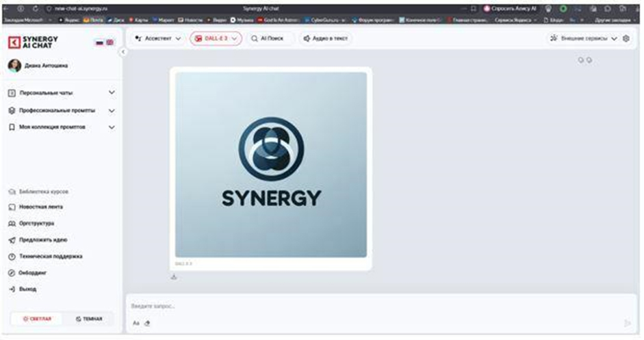This screenshot has width=644, height=340.
Task: Click the browser back arrow
Action: (x=6, y=8)
